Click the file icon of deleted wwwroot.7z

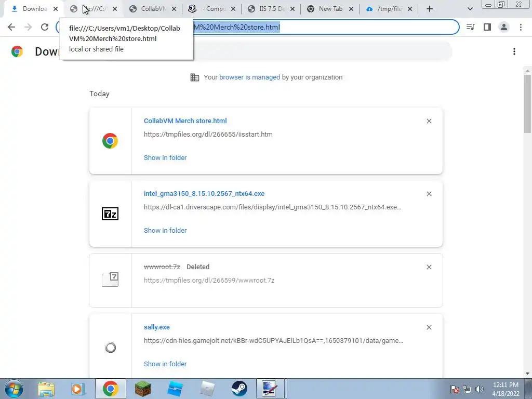[110, 279]
